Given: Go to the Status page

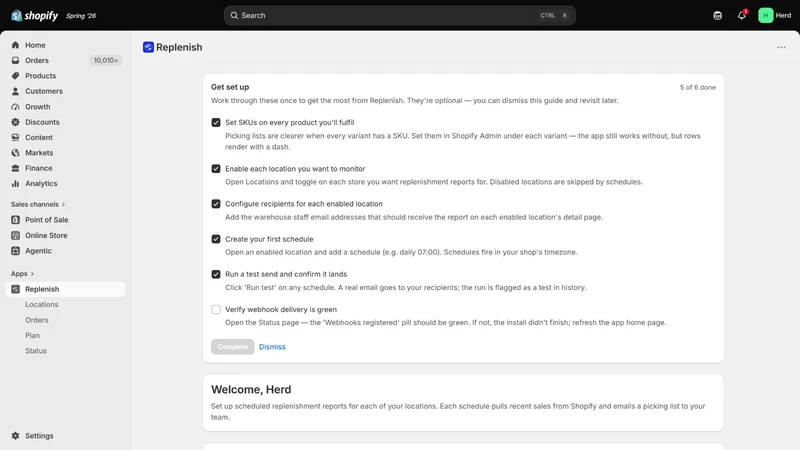Looking at the screenshot, I should 36,351.
